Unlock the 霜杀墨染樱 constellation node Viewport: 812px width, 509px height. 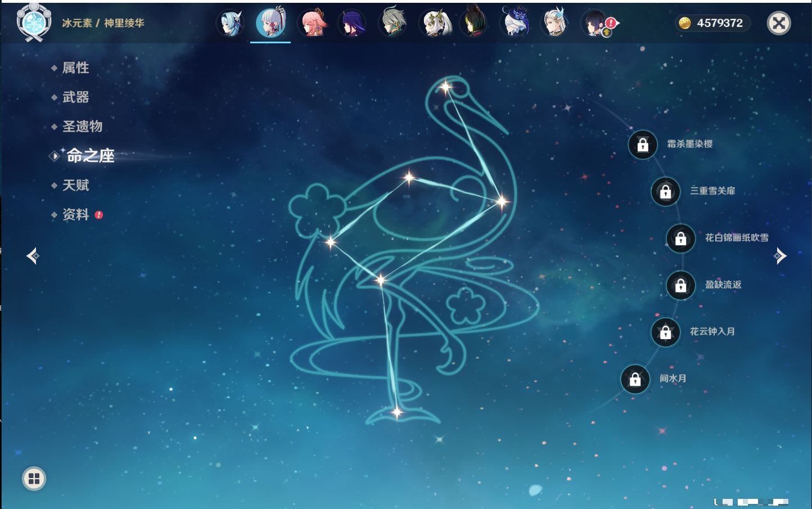(x=643, y=145)
